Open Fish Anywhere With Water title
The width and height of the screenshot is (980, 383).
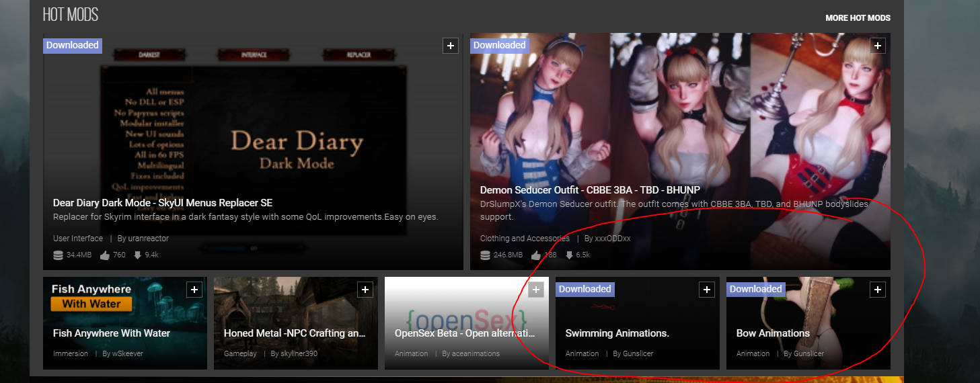tap(112, 333)
